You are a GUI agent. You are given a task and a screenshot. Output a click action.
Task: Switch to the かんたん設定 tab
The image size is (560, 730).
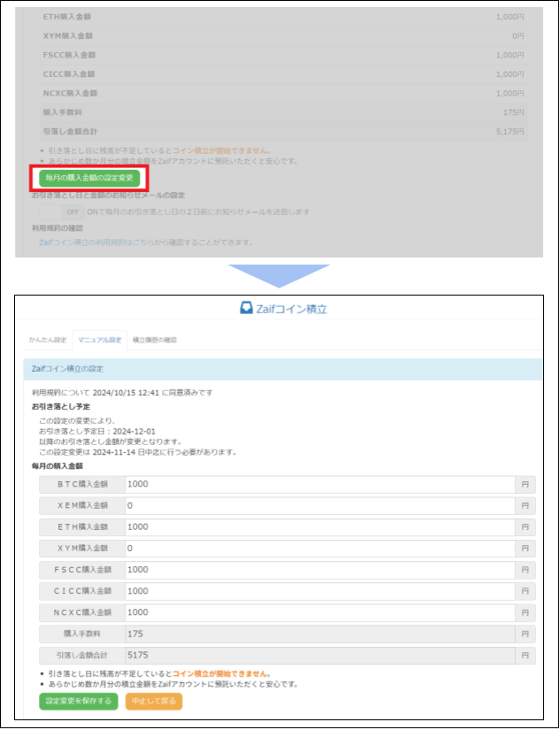(48, 340)
